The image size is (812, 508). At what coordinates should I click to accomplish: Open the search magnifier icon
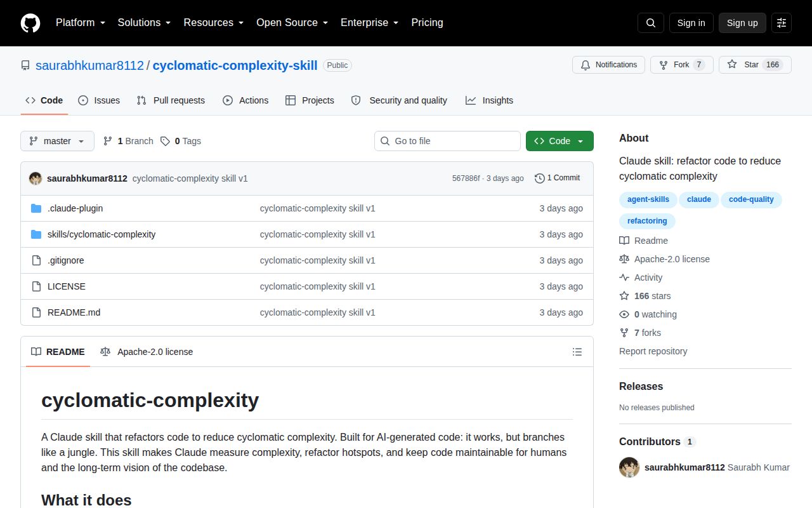[651, 23]
